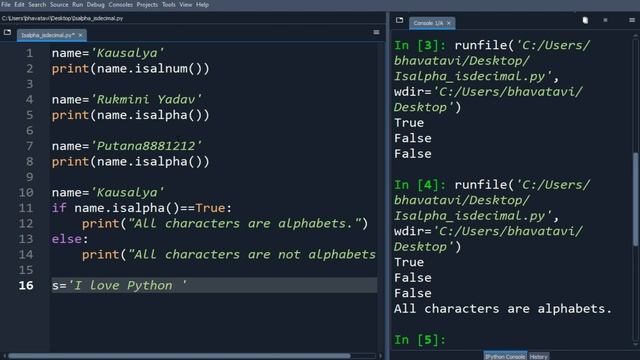The width and height of the screenshot is (640, 360).
Task: Click line 5 print(name.isalpha())
Action: [131, 115]
